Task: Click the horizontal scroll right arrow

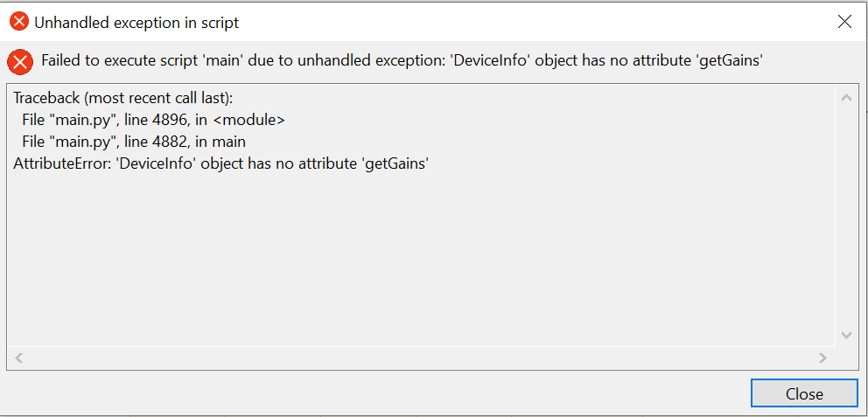Action: [x=822, y=358]
